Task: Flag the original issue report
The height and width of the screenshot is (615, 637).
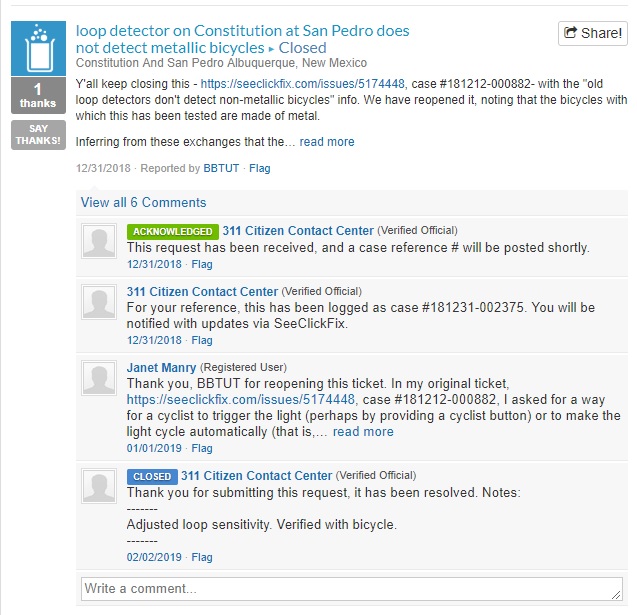Action: [259, 168]
